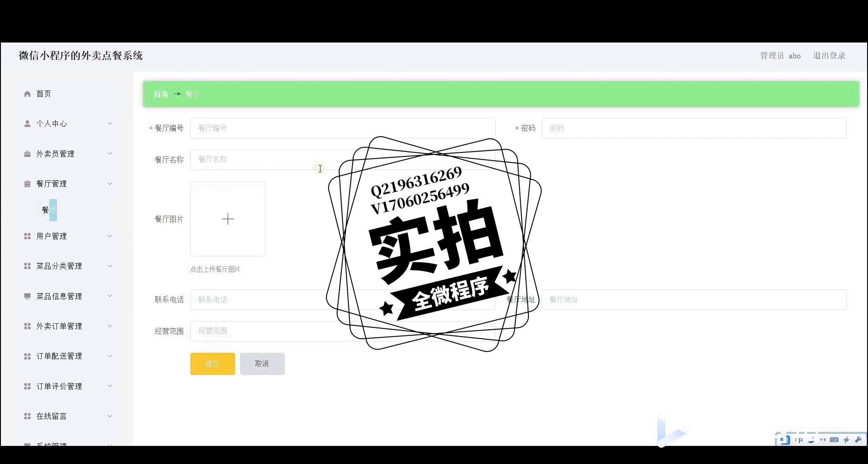Focus the 经营范围 input field
Image resolution: width=868 pixels, height=464 pixels.
343,331
